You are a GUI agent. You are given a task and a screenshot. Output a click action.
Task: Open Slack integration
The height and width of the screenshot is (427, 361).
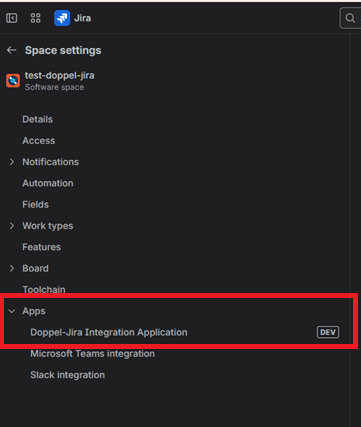point(67,375)
